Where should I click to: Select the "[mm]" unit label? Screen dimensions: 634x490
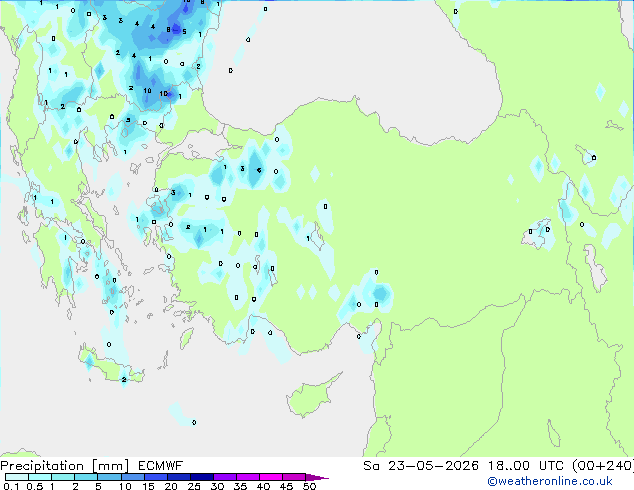110,466
